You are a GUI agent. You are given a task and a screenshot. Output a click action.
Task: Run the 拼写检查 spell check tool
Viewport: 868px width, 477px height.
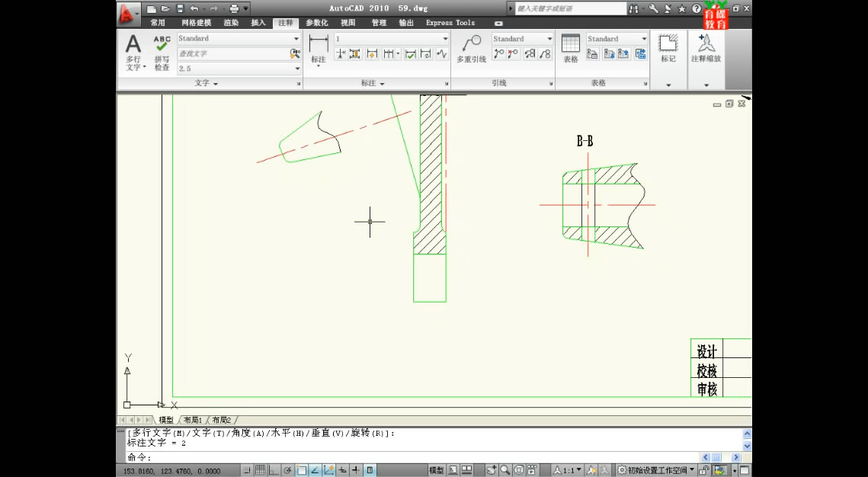click(162, 53)
